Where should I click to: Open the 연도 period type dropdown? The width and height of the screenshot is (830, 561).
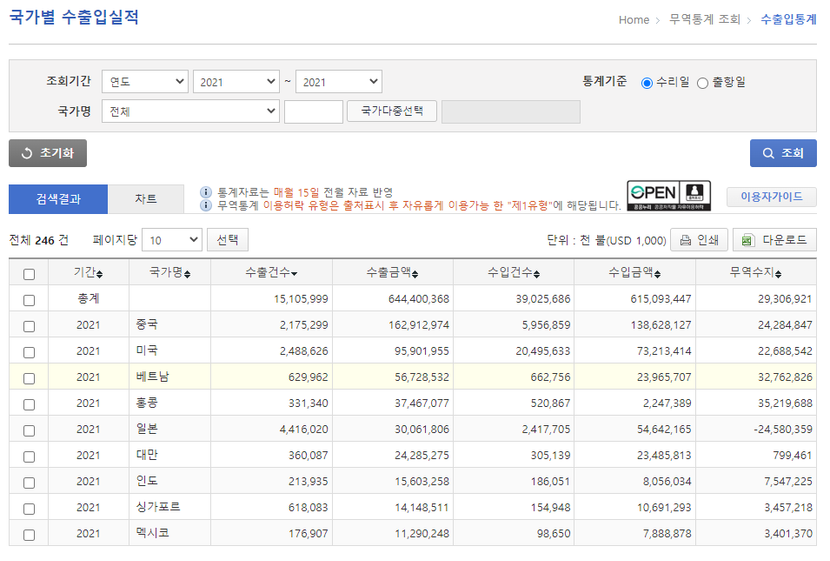[x=145, y=82]
